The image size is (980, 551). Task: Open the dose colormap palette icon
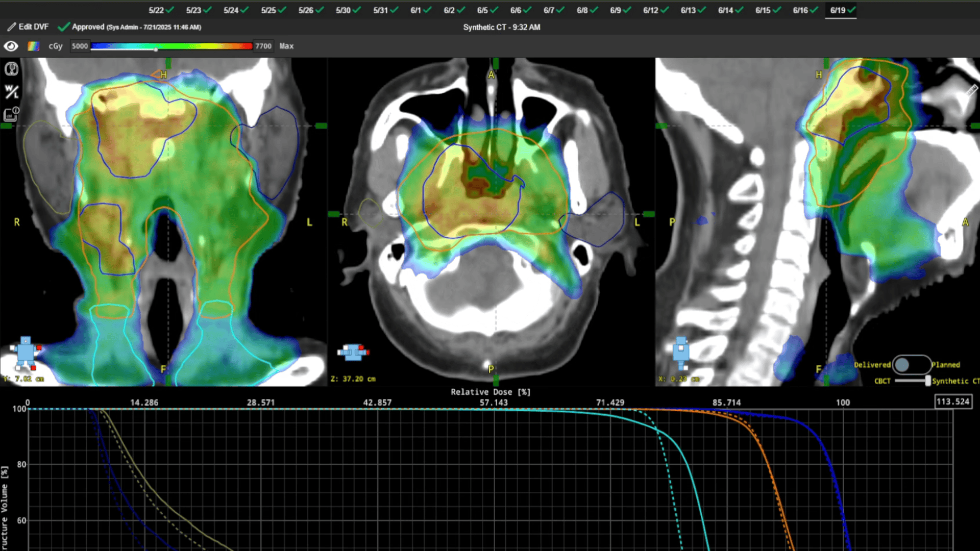(x=33, y=46)
